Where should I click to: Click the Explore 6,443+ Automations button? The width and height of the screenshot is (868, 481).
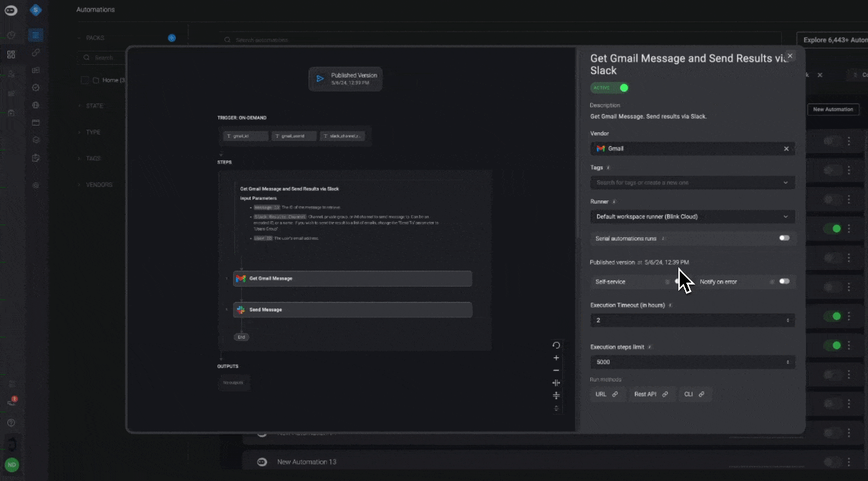point(833,40)
